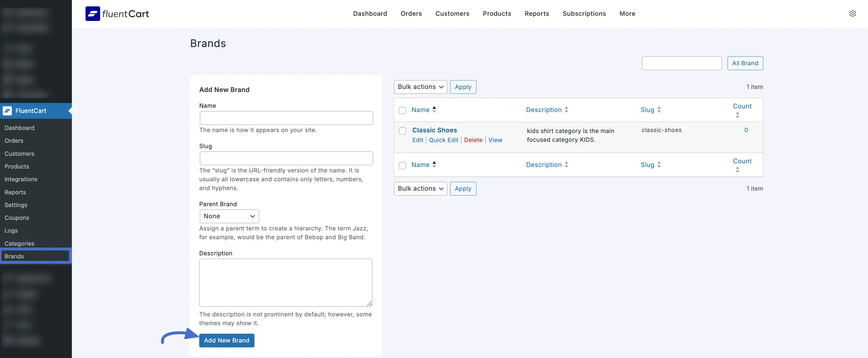Viewport: 868px width, 358px height.
Task: Click bottom footer Name sort arrows
Action: tap(434, 165)
